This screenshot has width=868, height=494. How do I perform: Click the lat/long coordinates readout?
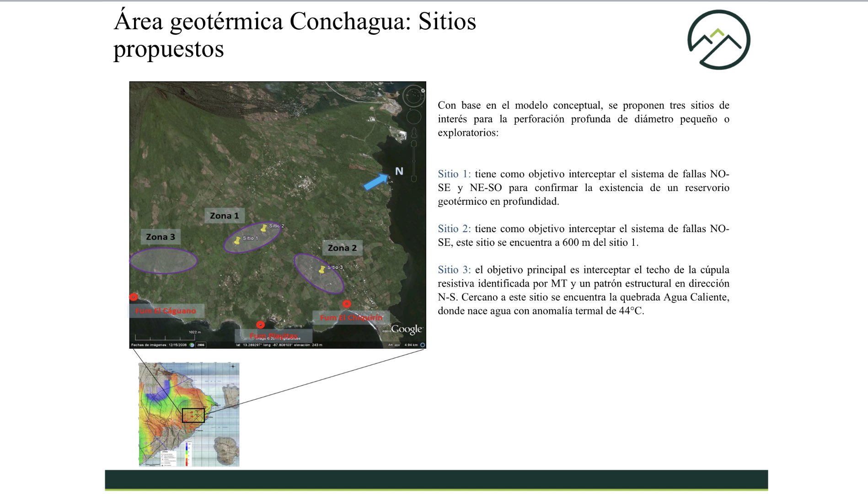point(279,345)
